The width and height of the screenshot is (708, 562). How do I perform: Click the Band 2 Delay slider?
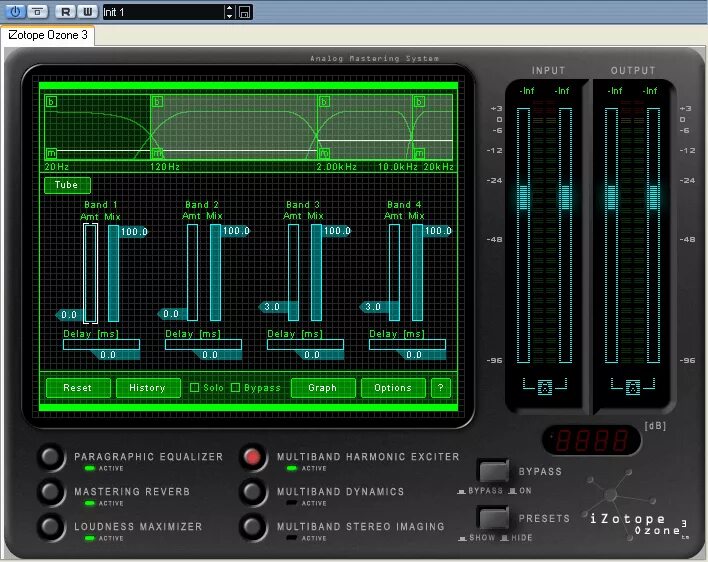click(203, 345)
